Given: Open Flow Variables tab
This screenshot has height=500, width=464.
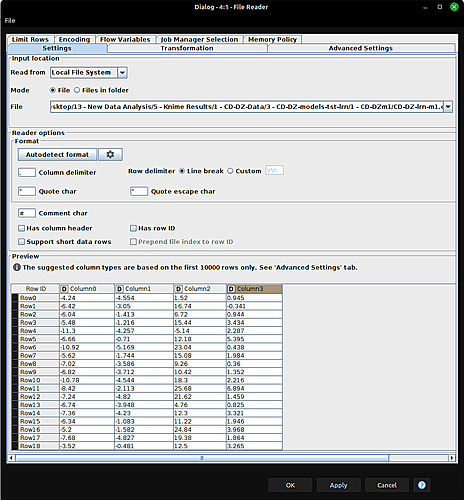Looking at the screenshot, I should (125, 39).
